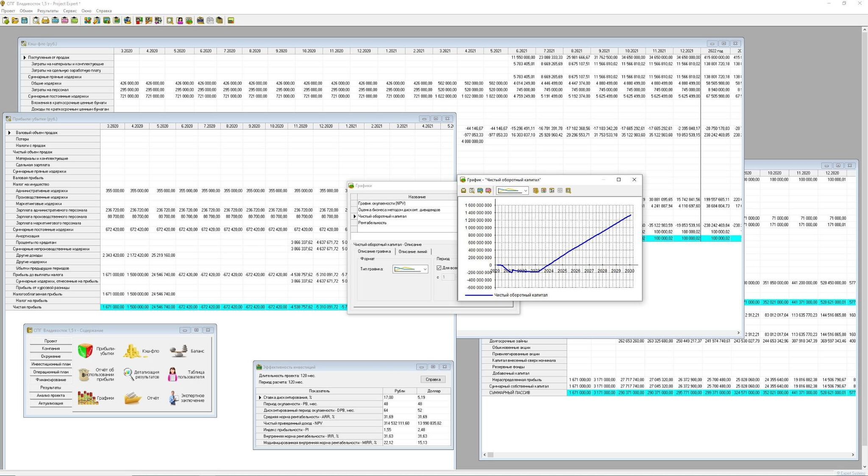
Task: Open Прибыли-убытки from the Содержание panel
Action: click(85, 350)
